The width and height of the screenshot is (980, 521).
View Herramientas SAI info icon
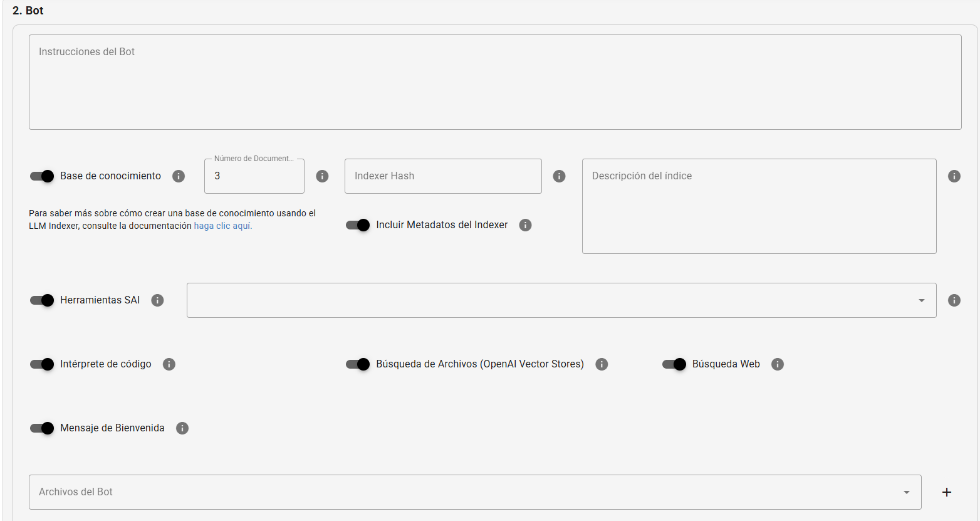coord(157,300)
